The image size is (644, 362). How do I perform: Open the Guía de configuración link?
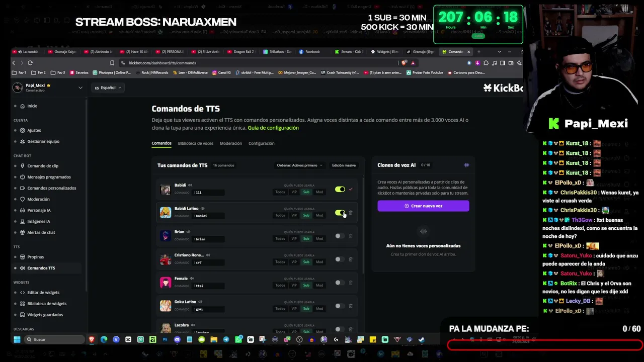pos(273,128)
